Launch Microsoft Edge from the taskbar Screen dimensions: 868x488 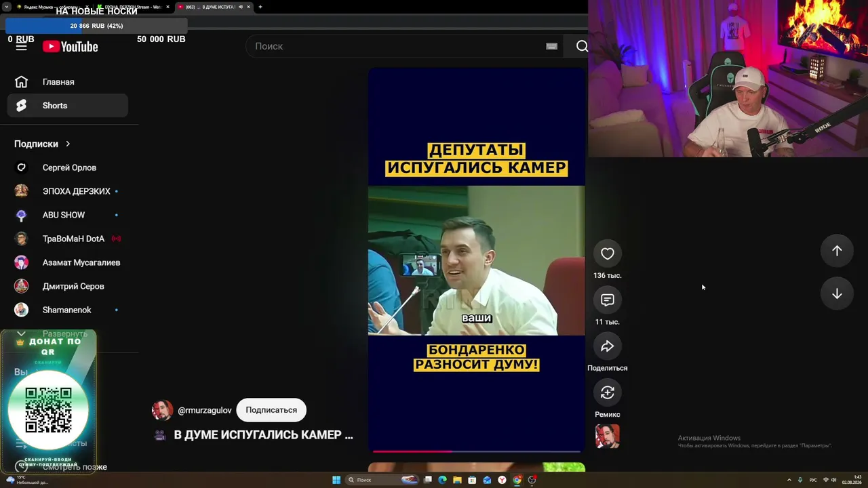(443, 480)
